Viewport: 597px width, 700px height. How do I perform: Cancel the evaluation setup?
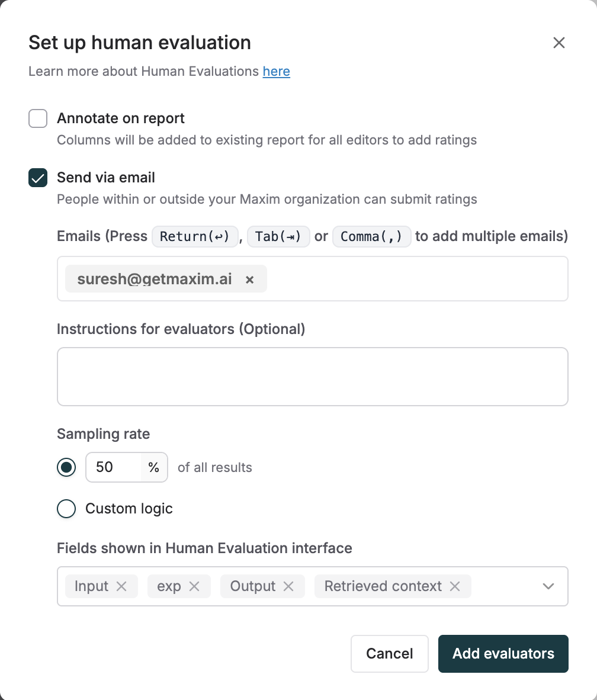[x=389, y=654]
